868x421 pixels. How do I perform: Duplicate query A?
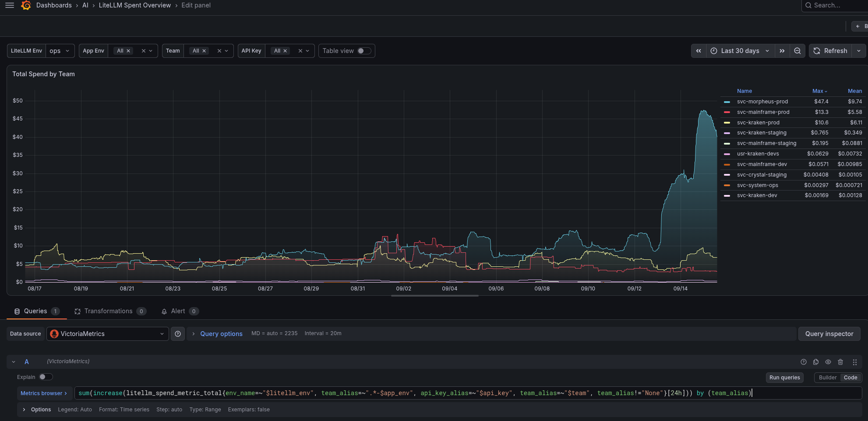coord(816,362)
